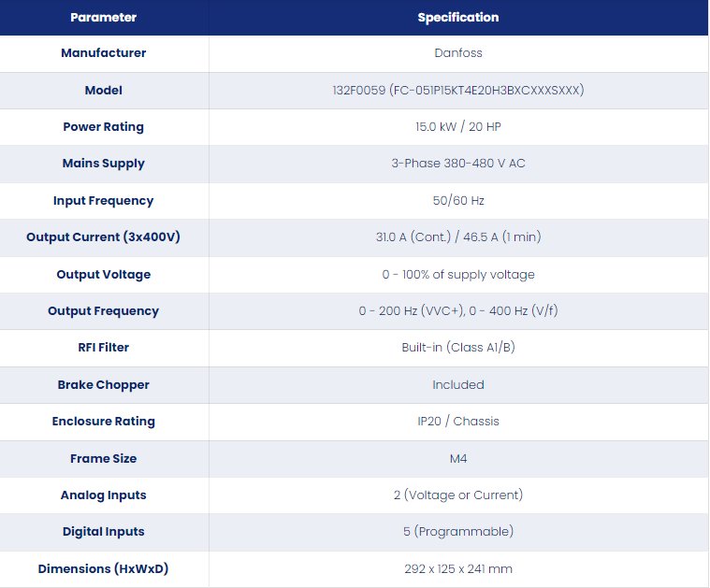Select the 'Model' row label
Image resolution: width=710 pixels, height=588 pixels.
coord(103,90)
